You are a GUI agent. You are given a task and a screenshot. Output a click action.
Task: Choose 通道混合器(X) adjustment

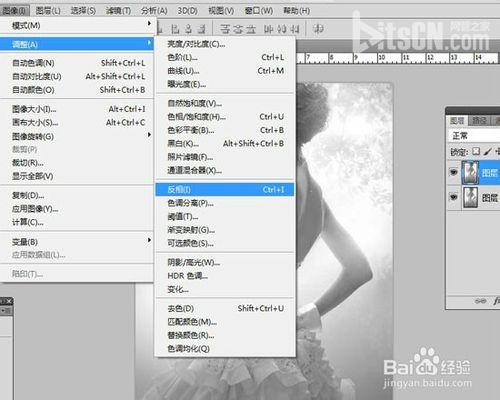tap(225, 170)
